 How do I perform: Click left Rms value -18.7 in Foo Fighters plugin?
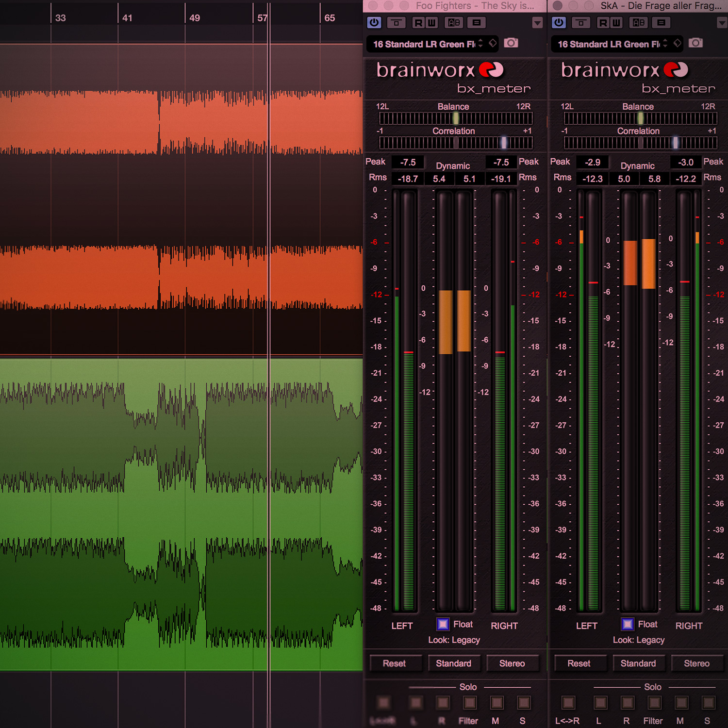[x=408, y=179]
